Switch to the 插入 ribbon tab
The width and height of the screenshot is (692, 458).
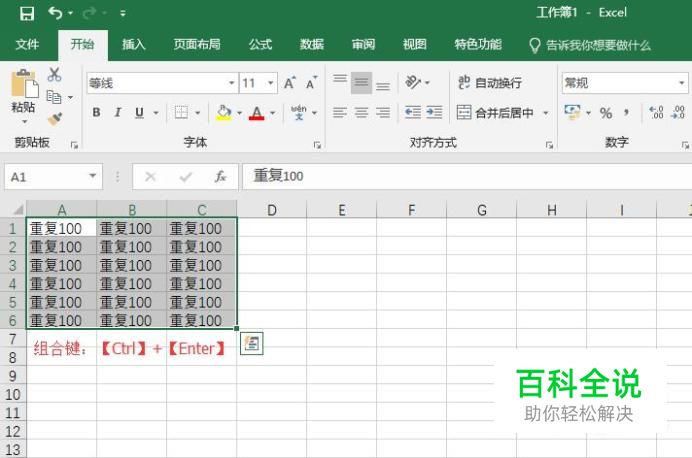click(x=134, y=44)
